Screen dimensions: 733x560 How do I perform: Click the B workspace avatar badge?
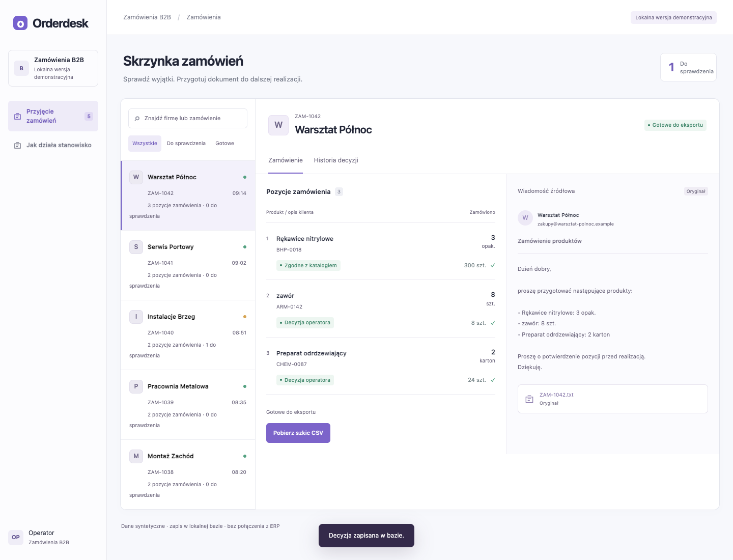tap(21, 68)
